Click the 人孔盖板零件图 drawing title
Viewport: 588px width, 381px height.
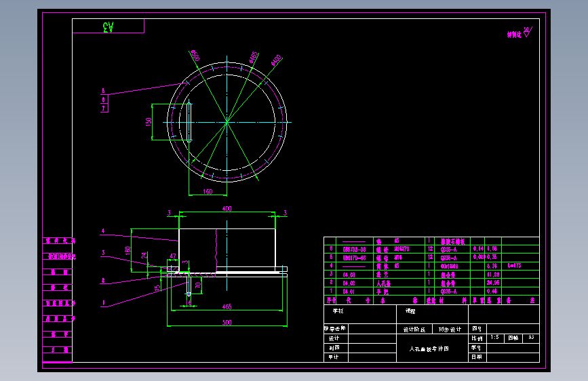click(x=429, y=348)
